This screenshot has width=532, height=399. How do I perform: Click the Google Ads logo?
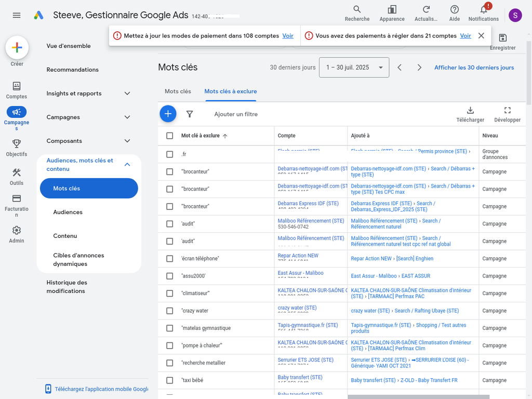[38, 15]
